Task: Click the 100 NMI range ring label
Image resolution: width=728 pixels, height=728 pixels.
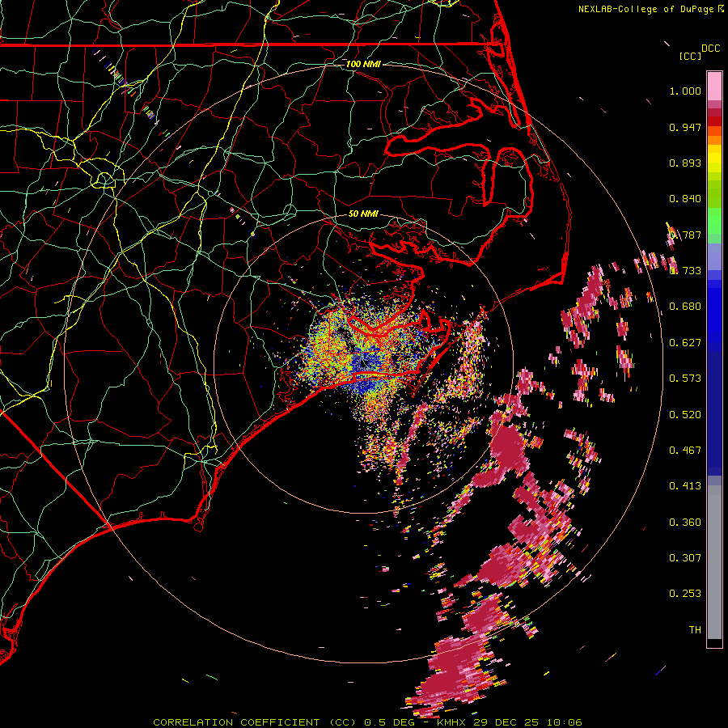Action: pyautogui.click(x=363, y=64)
